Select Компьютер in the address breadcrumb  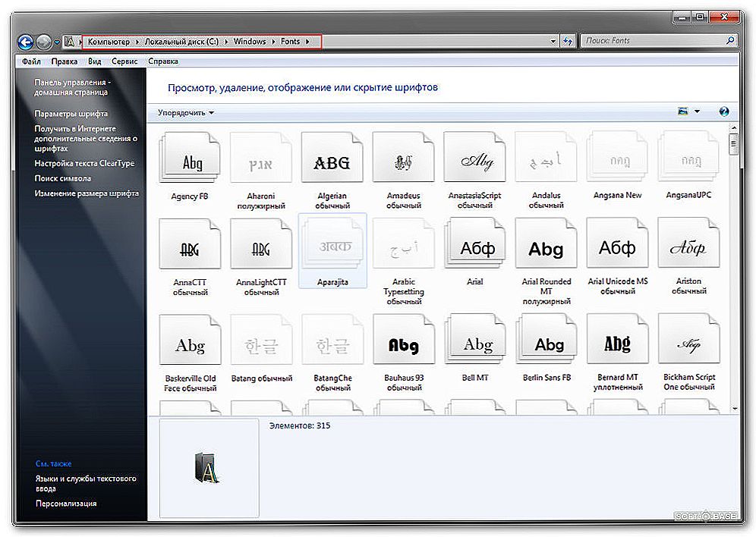tap(109, 42)
